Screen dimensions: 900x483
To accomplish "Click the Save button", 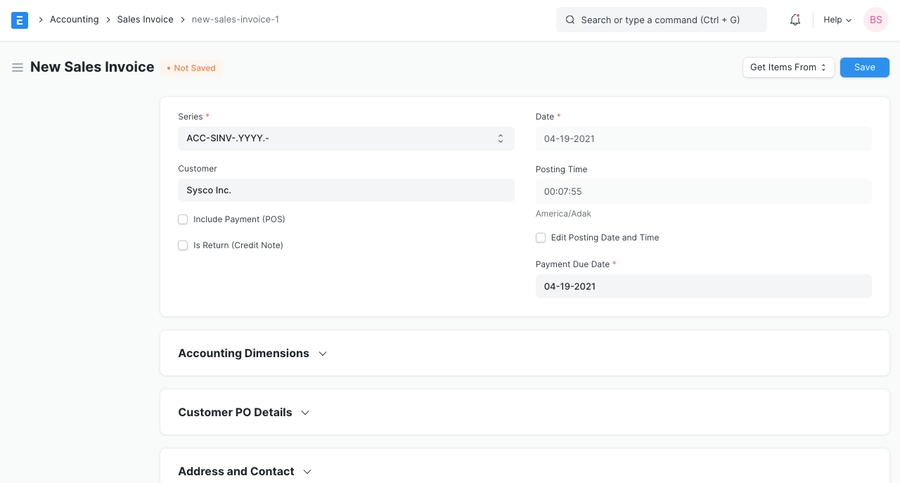I will [x=864, y=68].
